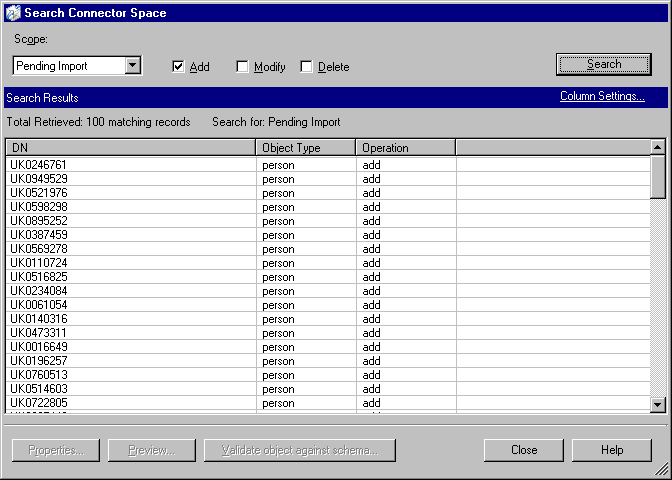Click the disabled Properties button

(x=56, y=450)
